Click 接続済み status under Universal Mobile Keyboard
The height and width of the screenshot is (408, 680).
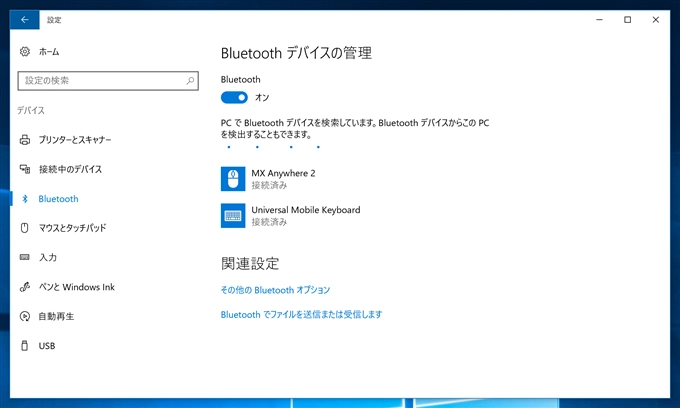coord(269,222)
